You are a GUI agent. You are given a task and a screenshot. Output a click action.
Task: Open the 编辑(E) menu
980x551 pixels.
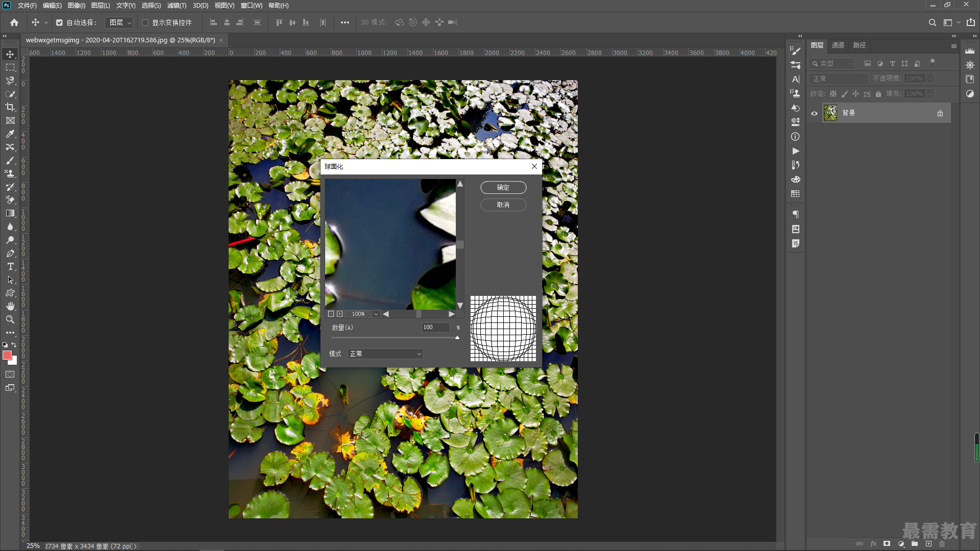point(52,6)
